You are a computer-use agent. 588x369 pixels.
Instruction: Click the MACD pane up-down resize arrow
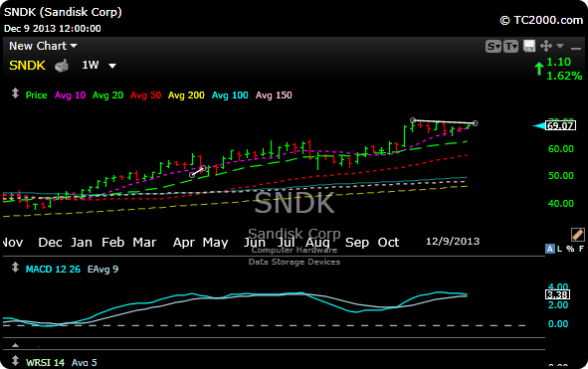coord(15,268)
